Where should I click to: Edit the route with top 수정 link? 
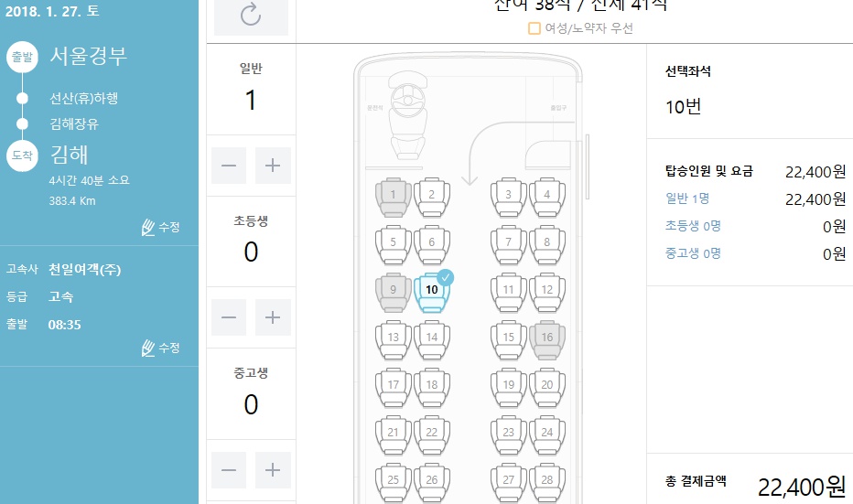tap(160, 227)
